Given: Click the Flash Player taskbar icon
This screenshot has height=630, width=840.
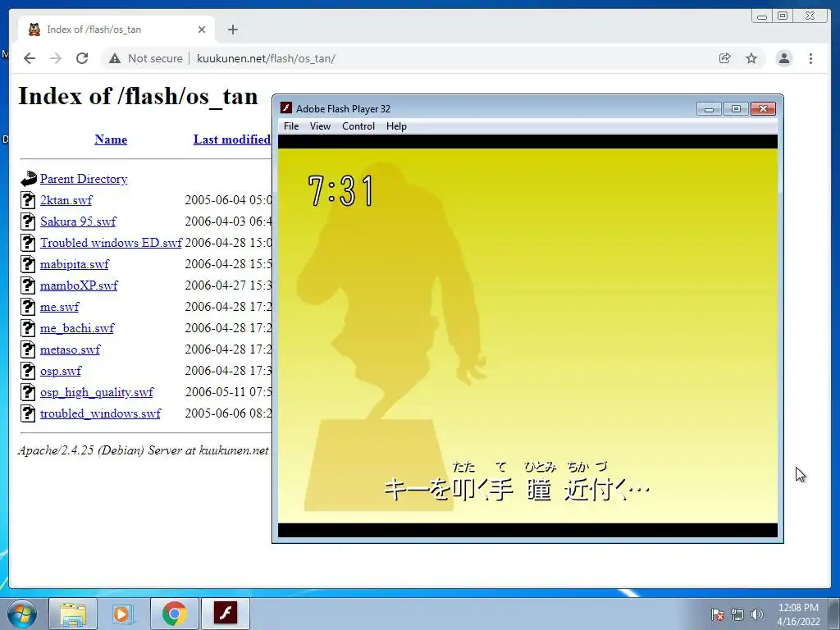Looking at the screenshot, I should (x=226, y=614).
